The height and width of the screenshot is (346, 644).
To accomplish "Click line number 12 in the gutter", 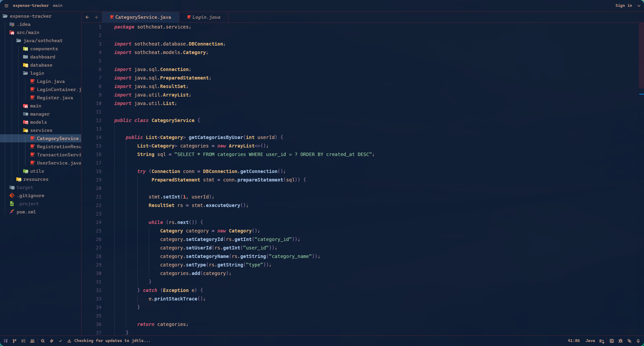I will (99, 120).
